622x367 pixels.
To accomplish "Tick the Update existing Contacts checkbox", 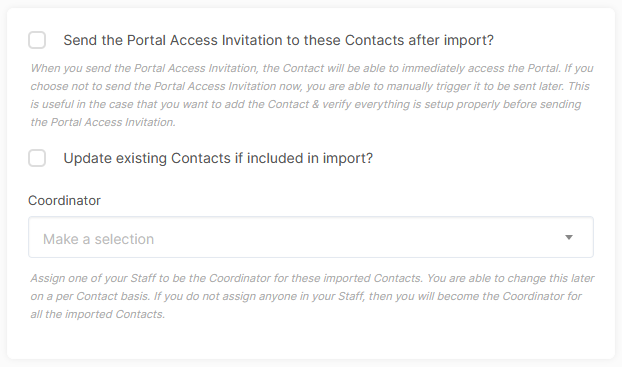I will pos(37,158).
